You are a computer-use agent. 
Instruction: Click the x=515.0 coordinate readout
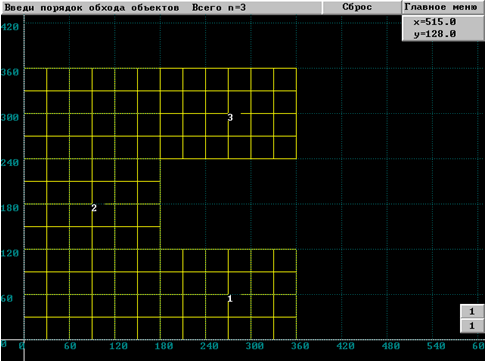coord(435,22)
